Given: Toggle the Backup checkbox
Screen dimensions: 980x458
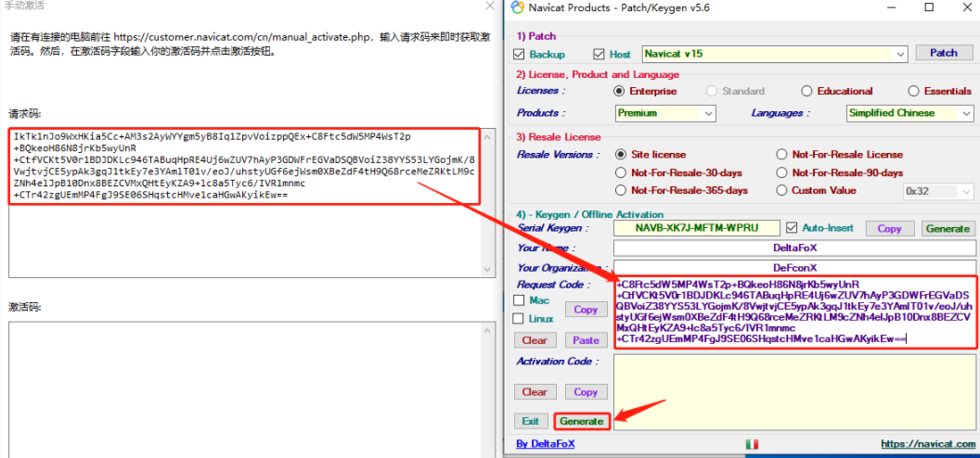Looking at the screenshot, I should pyautogui.click(x=518, y=55).
